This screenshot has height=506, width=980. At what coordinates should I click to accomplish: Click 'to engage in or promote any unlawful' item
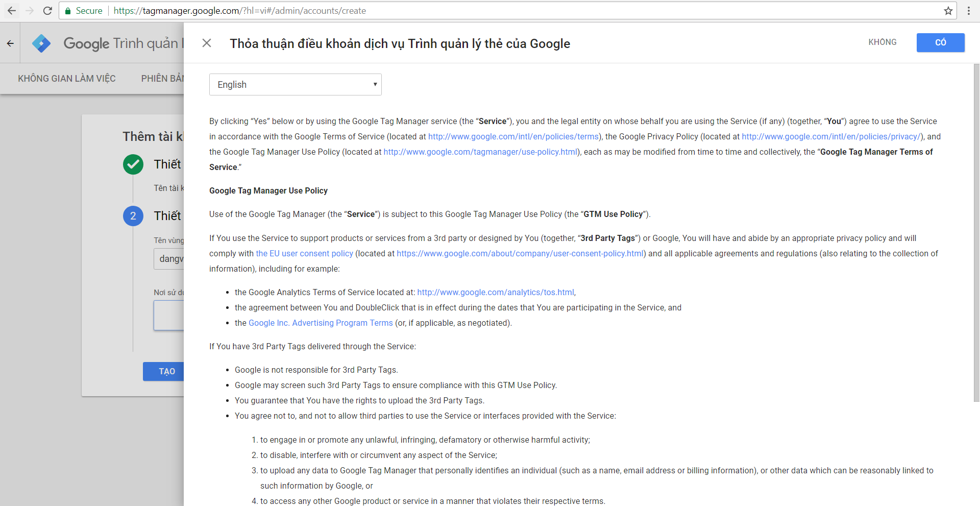point(425,440)
